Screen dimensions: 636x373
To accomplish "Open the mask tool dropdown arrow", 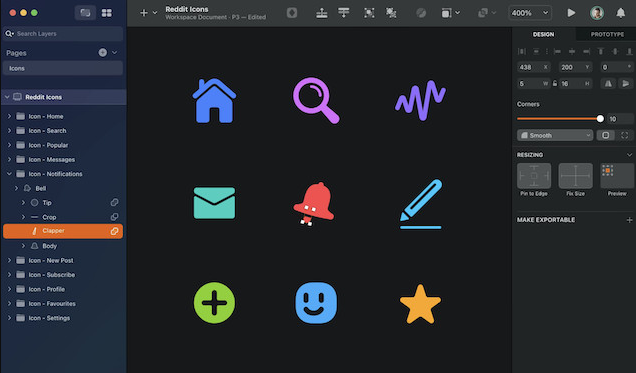I will point(458,13).
